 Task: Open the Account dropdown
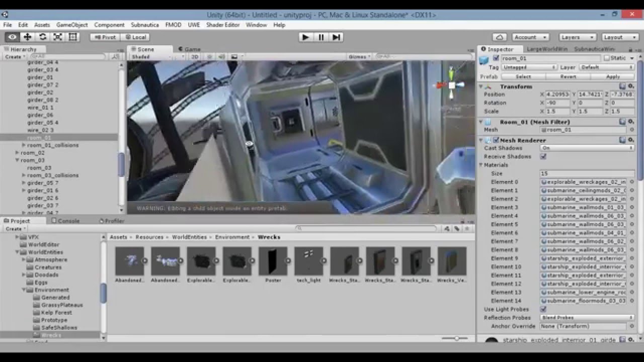click(x=530, y=37)
